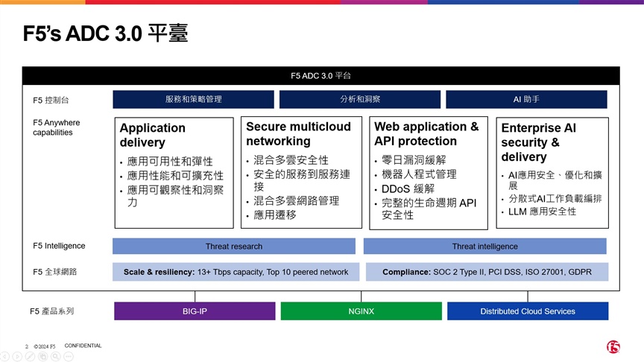The height and width of the screenshot is (362, 644).
Task: Click bullet 混合多雲安全性
Action: tap(291, 160)
